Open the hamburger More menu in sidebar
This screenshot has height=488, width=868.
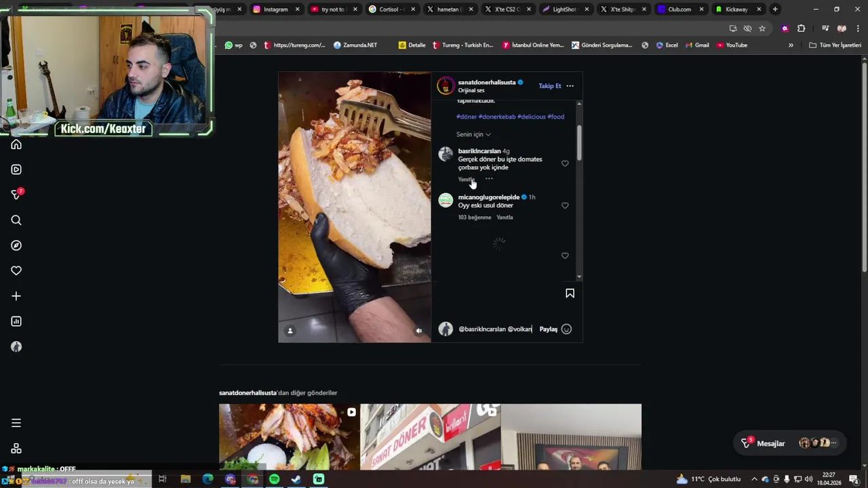click(x=16, y=423)
